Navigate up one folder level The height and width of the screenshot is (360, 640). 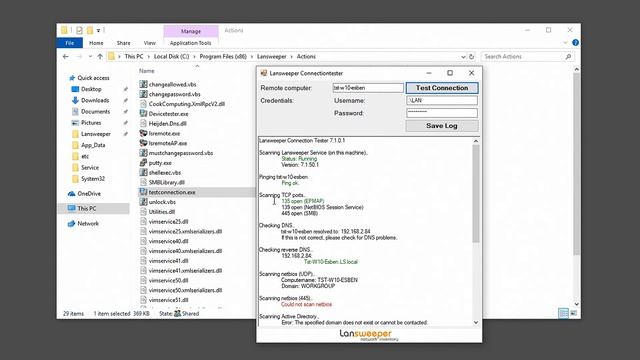tap(100, 57)
